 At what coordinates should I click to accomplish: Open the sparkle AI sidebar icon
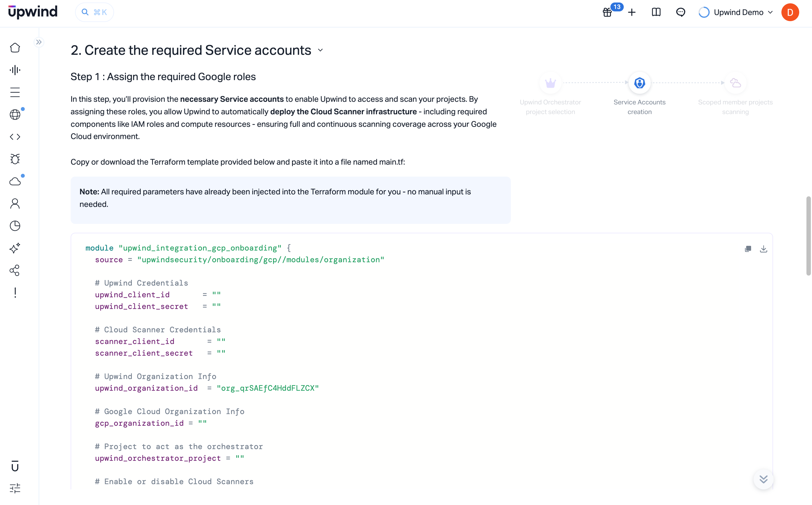15,248
